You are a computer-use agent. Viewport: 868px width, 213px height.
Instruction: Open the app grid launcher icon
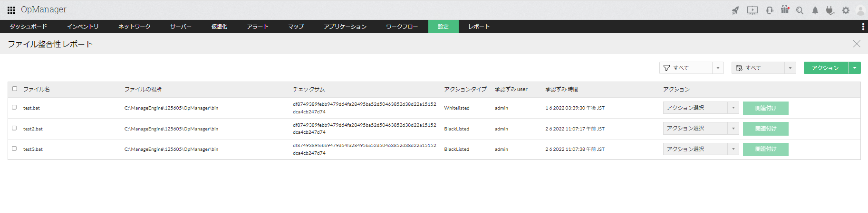point(11,10)
